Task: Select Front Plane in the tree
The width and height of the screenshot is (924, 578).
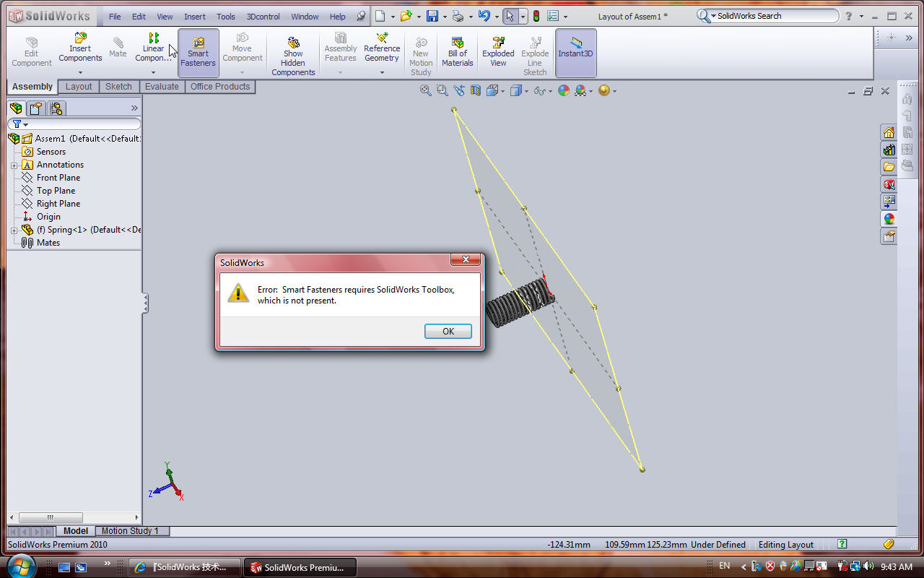Action: (58, 178)
